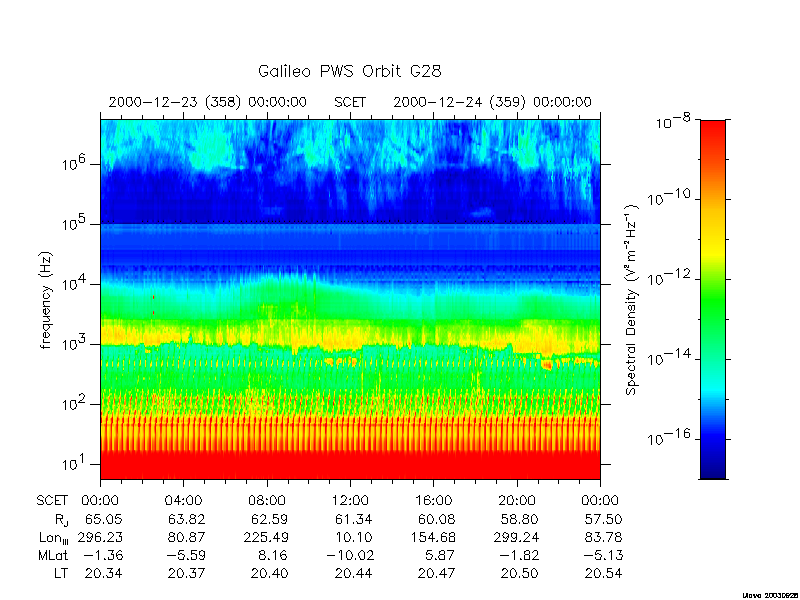Click the 'RJ' row label

(x=62, y=520)
